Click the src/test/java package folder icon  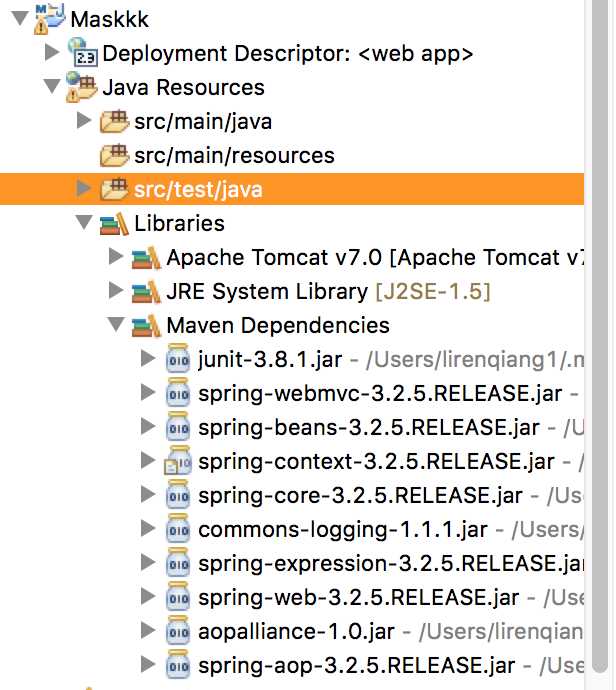[114, 189]
